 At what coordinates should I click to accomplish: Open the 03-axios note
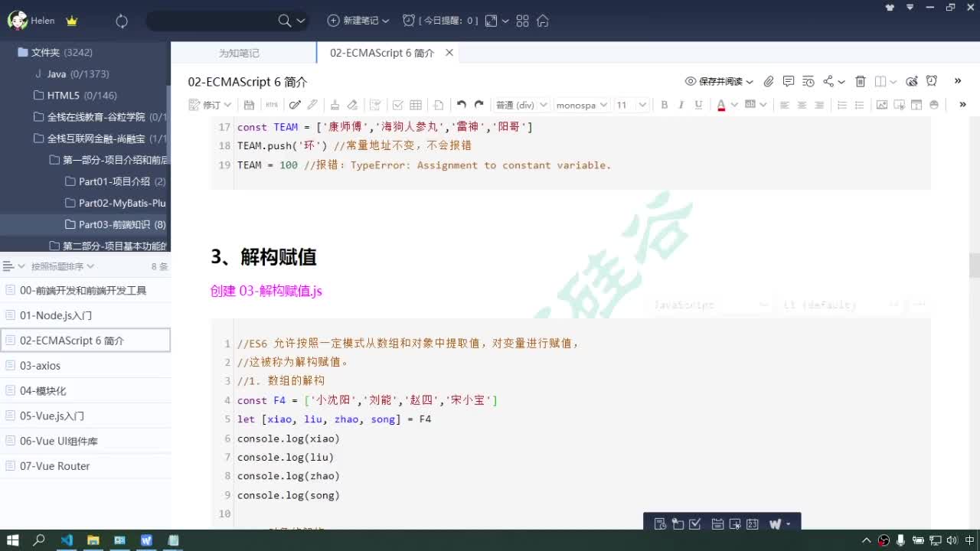85,366
